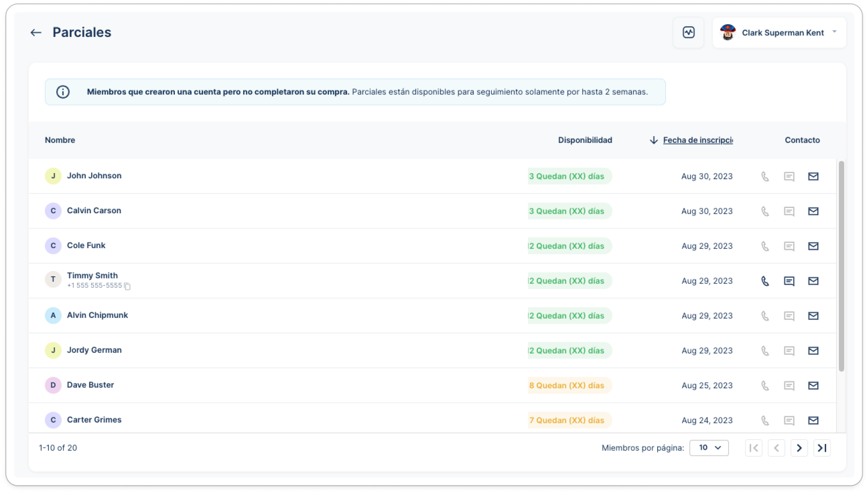Email Carter Grimes

click(x=813, y=421)
